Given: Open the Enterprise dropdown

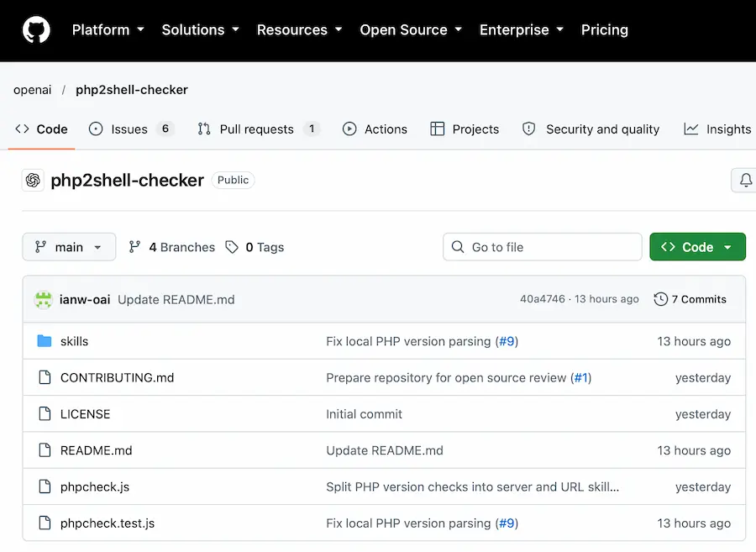Looking at the screenshot, I should pyautogui.click(x=521, y=30).
